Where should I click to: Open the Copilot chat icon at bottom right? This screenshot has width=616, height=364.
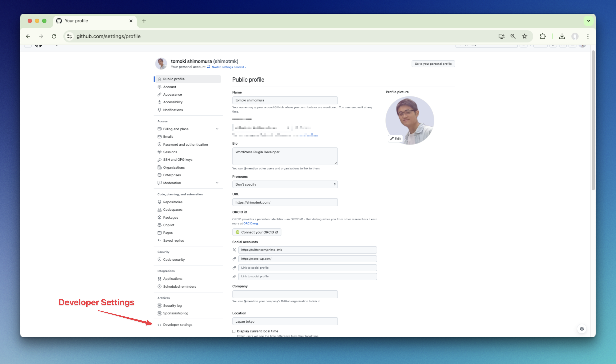click(x=582, y=329)
